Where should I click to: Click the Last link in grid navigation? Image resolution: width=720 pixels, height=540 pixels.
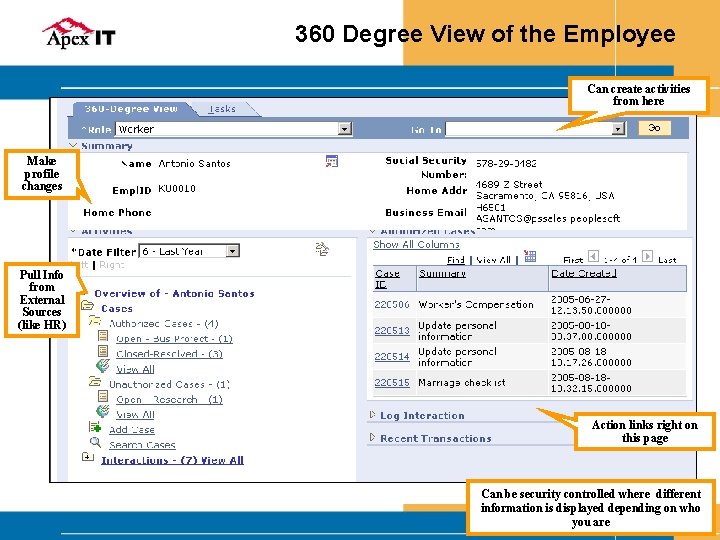[667, 260]
